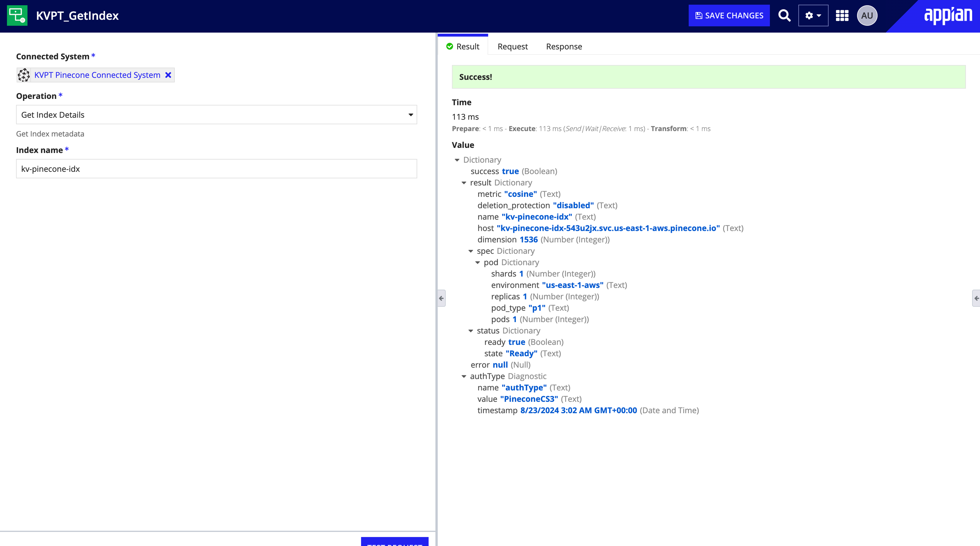Switch to the Result tab
The height and width of the screenshot is (546, 980).
coord(463,46)
